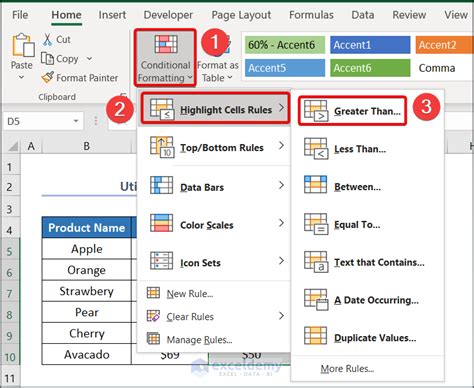The width and height of the screenshot is (474, 388).
Task: Choose Text that Contains... entry
Action: [x=368, y=262]
